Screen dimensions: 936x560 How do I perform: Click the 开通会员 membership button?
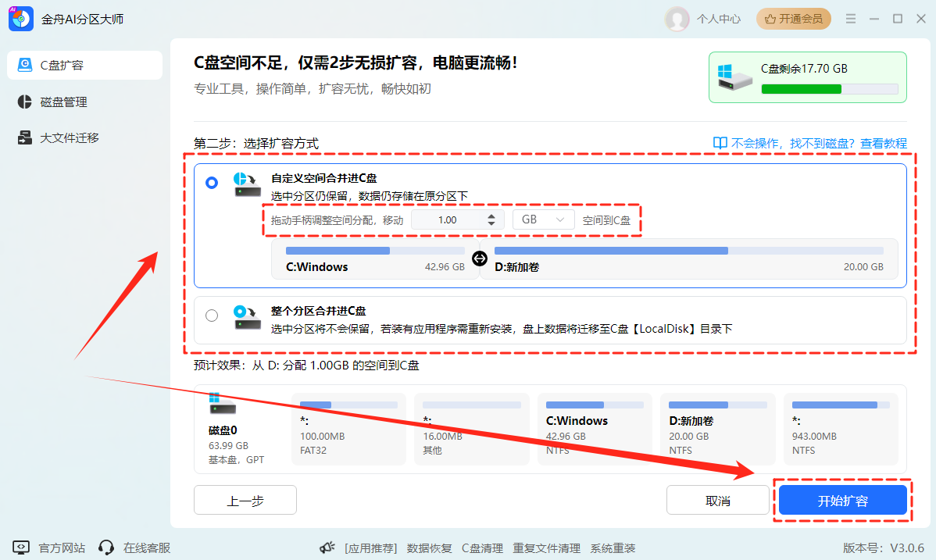(x=793, y=19)
